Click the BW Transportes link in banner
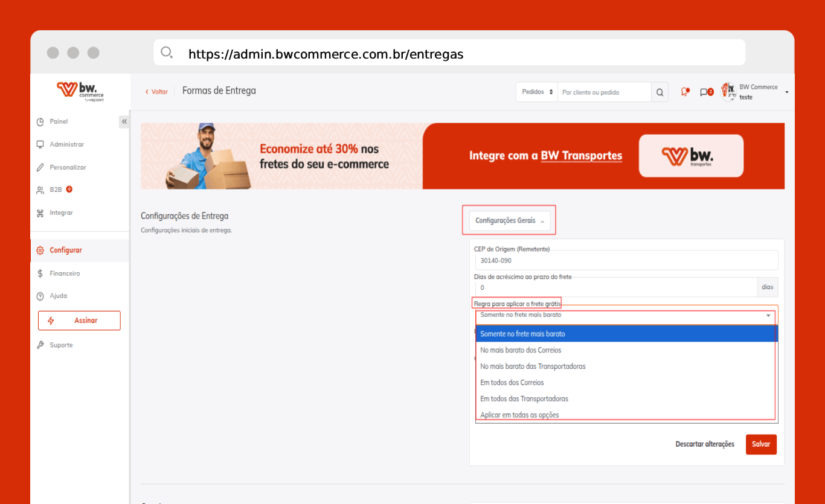The height and width of the screenshot is (504, 825). pyautogui.click(x=581, y=156)
